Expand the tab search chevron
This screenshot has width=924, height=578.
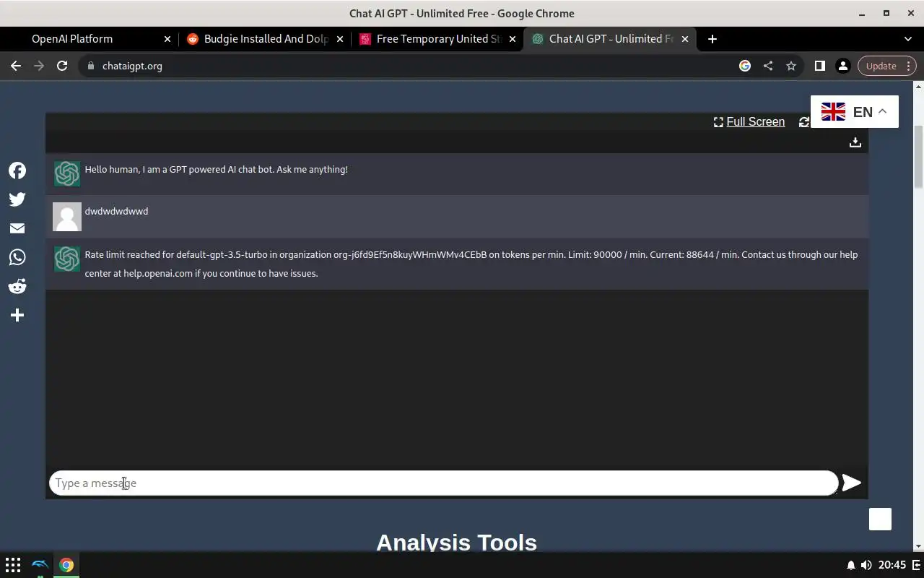pyautogui.click(x=908, y=39)
